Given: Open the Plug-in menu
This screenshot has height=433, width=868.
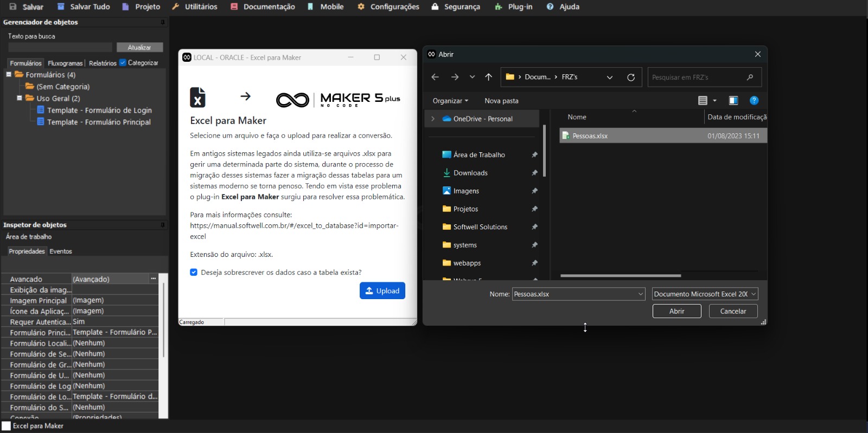Looking at the screenshot, I should 513,7.
